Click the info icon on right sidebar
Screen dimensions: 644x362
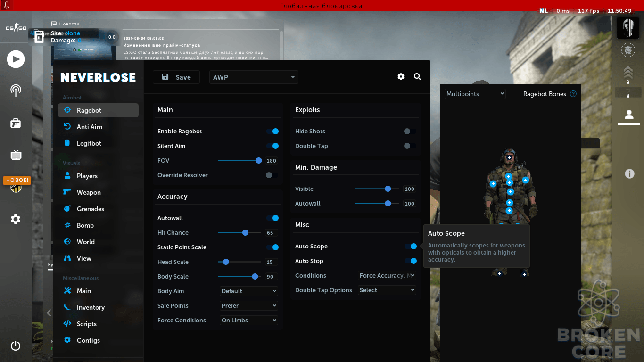pyautogui.click(x=629, y=174)
